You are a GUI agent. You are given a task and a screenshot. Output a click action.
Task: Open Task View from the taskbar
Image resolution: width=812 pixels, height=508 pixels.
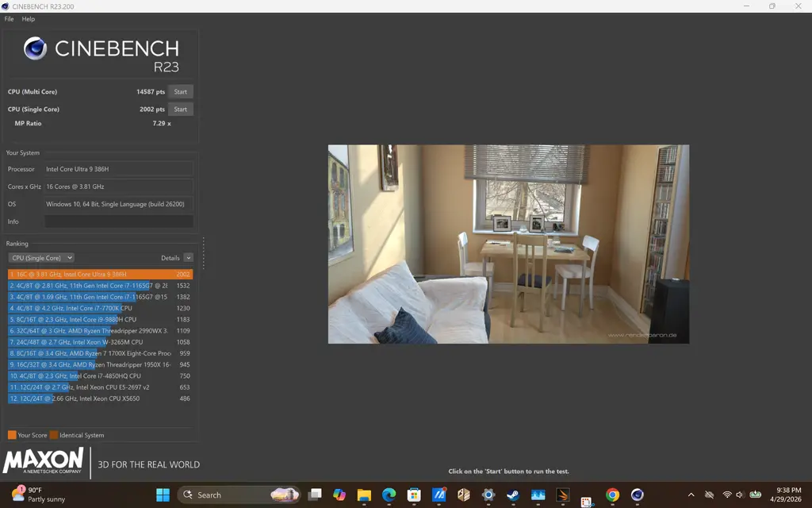(314, 495)
